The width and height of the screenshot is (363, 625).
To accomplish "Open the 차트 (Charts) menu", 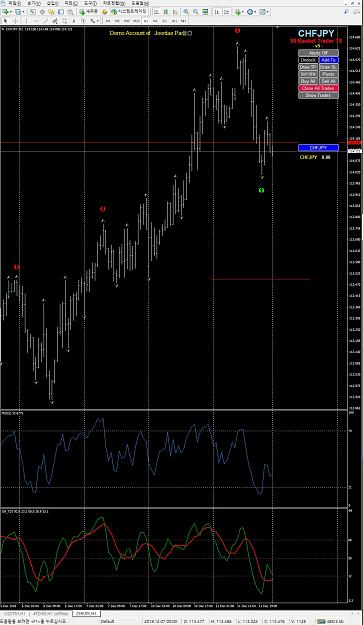I will pos(71,3).
